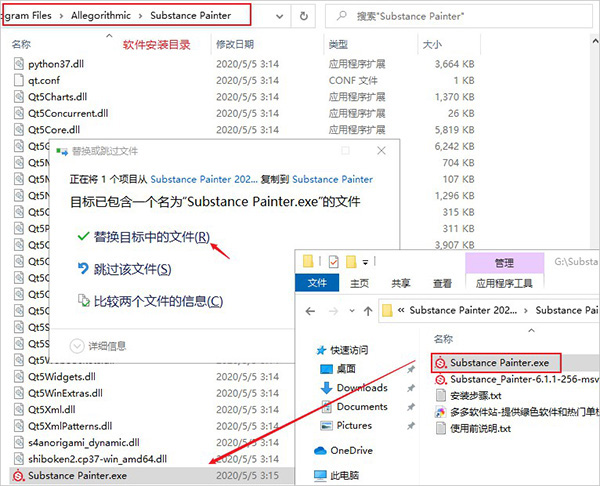Select Substance_Painter-6.1.1 installer icon
600x486 pixels.
click(441, 379)
